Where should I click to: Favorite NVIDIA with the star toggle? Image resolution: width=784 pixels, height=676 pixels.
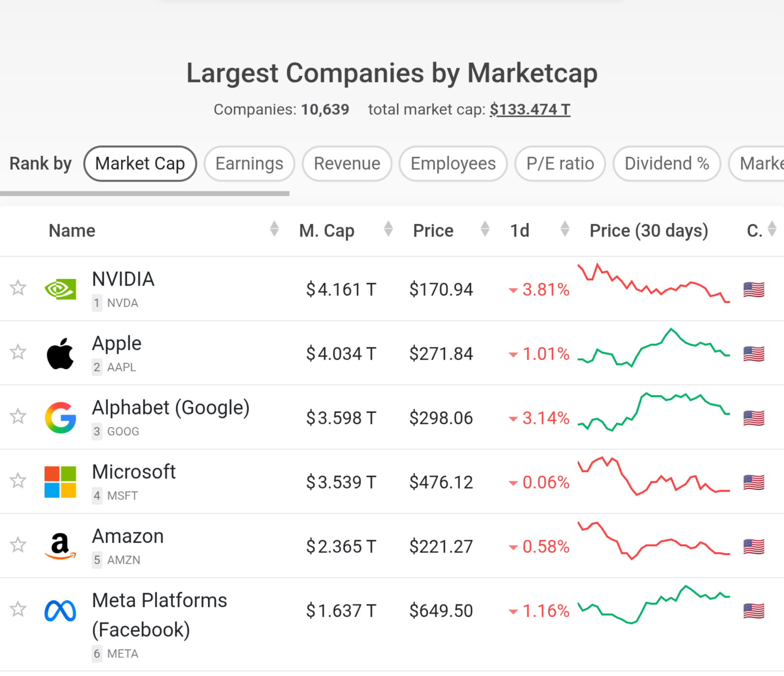[18, 288]
